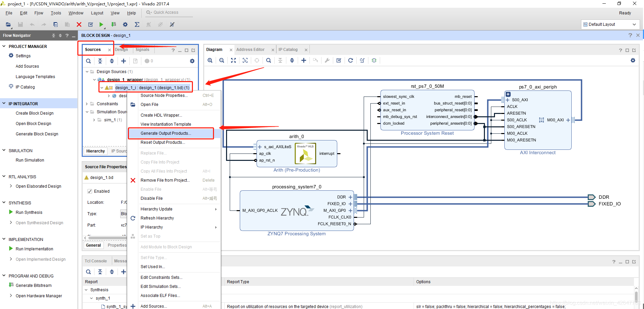Collapse the IP INTEGRATOR section
The width and height of the screenshot is (644, 309).
click(4, 104)
